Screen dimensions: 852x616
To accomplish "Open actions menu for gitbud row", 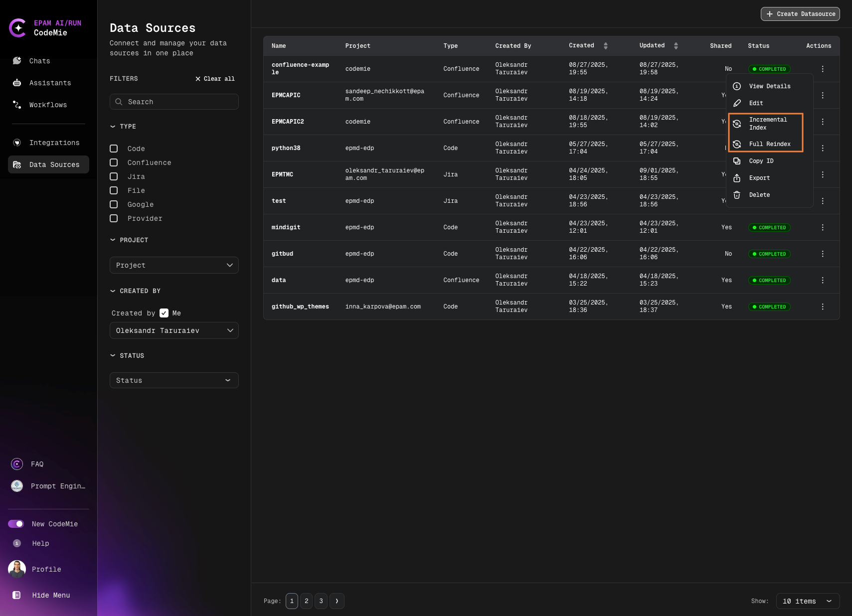I will tap(823, 254).
